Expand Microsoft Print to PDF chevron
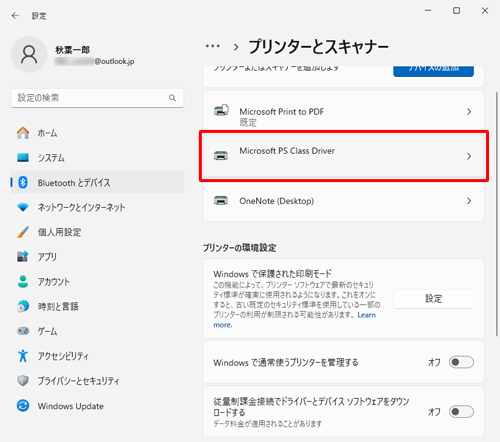This screenshot has width=500, height=442. point(469,112)
